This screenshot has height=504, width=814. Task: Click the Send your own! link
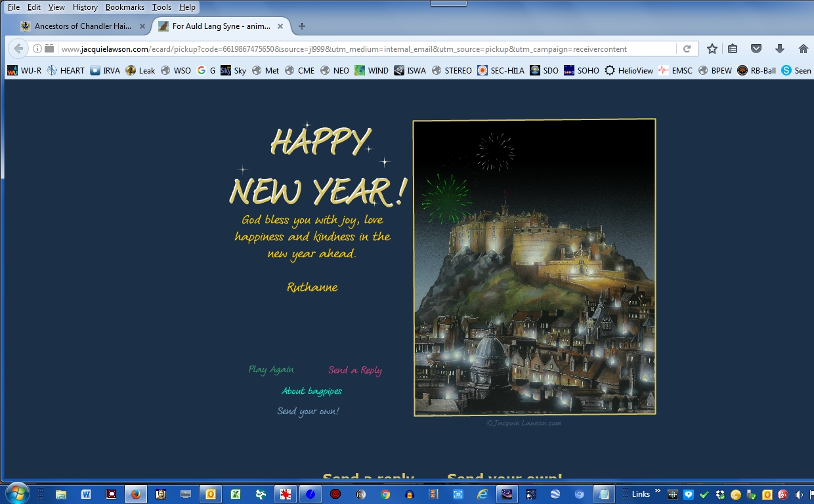(308, 411)
